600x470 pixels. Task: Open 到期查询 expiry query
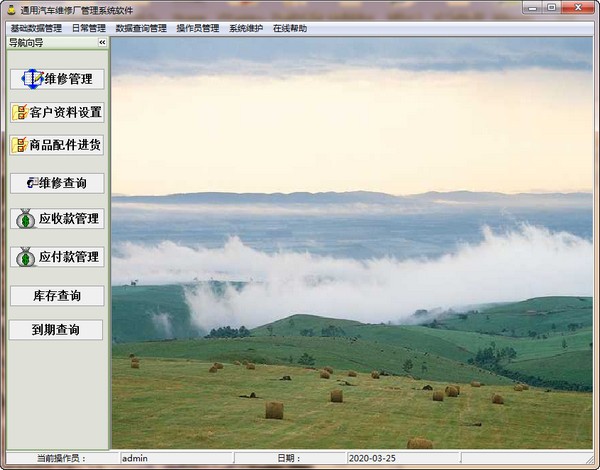(56, 330)
